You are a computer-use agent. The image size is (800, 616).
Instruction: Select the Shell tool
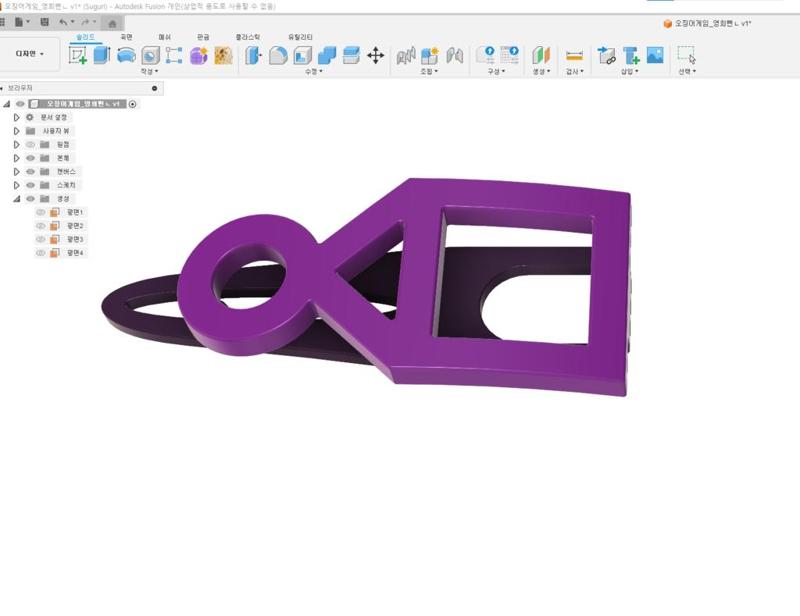pyautogui.click(x=302, y=55)
